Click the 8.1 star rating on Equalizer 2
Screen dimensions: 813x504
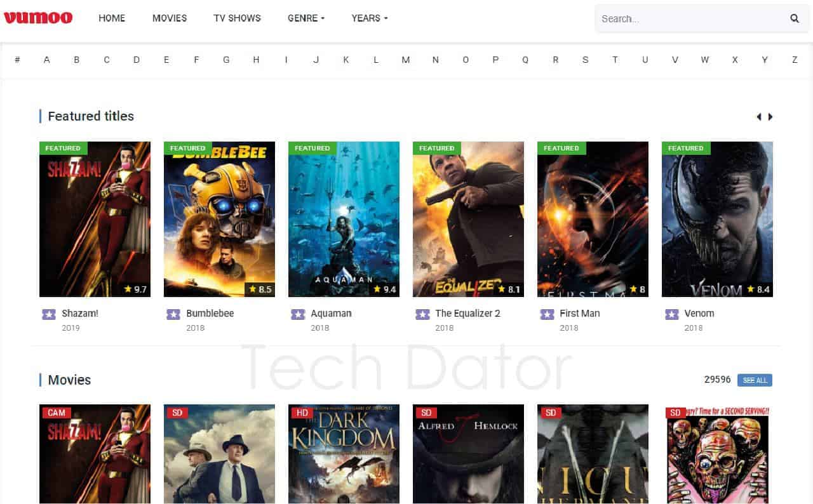[509, 289]
